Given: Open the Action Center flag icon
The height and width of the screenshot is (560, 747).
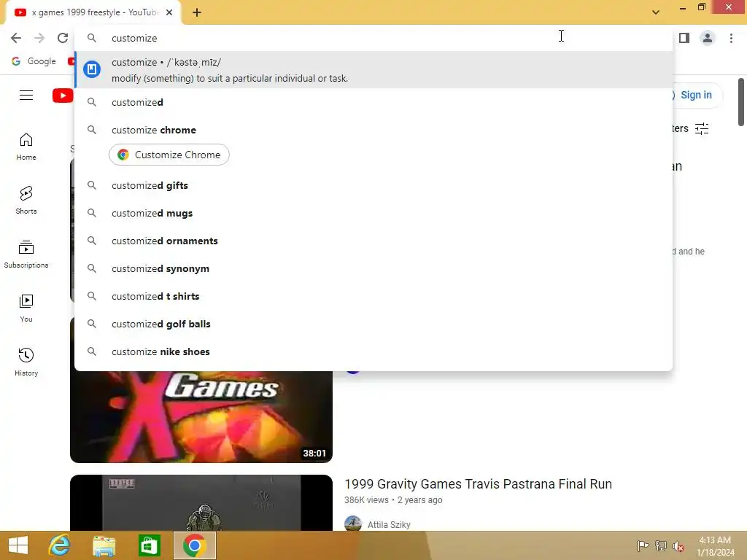Looking at the screenshot, I should 643,545.
